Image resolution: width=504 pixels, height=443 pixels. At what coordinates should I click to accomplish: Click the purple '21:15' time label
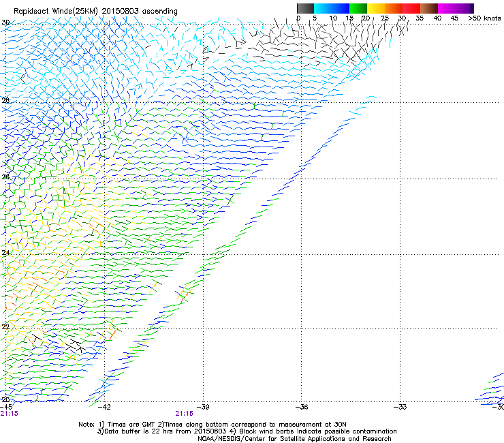[10, 414]
